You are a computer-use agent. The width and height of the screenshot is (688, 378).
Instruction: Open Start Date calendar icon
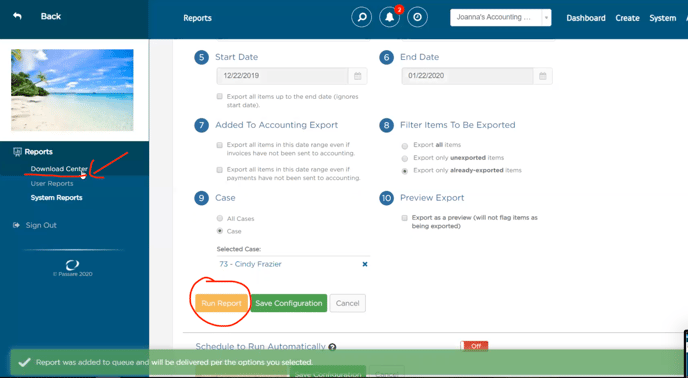(358, 76)
